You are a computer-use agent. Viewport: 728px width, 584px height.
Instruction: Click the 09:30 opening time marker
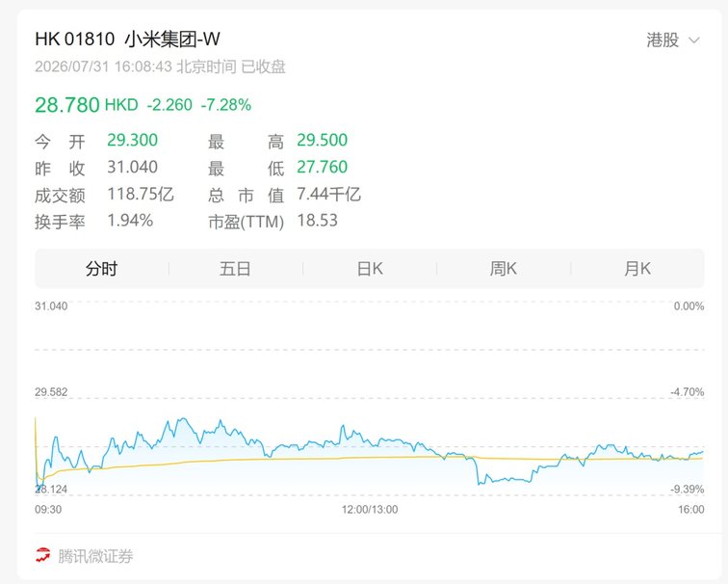48,510
